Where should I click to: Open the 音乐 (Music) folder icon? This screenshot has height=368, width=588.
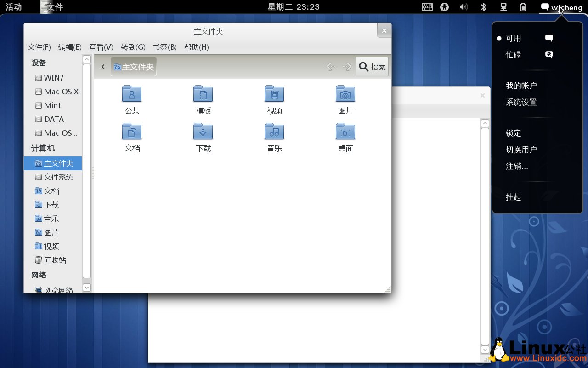click(x=274, y=132)
